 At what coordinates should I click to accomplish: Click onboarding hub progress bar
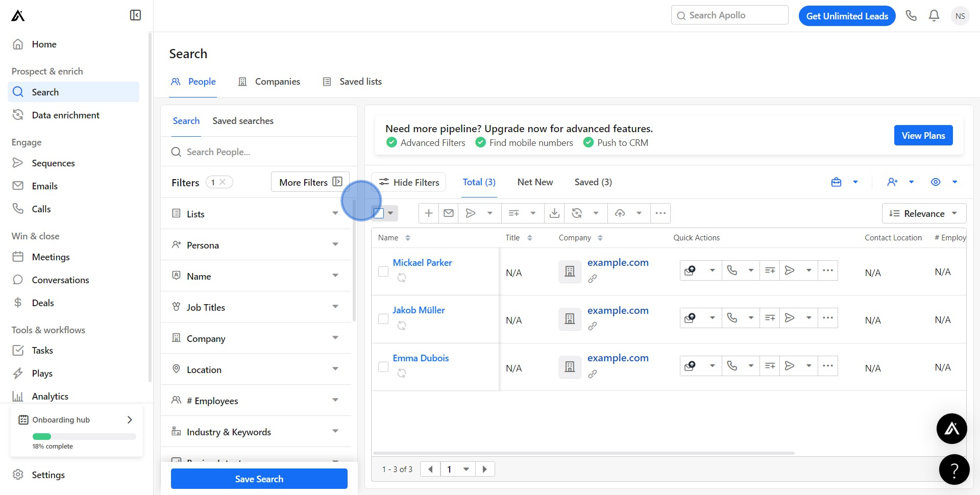[84, 436]
